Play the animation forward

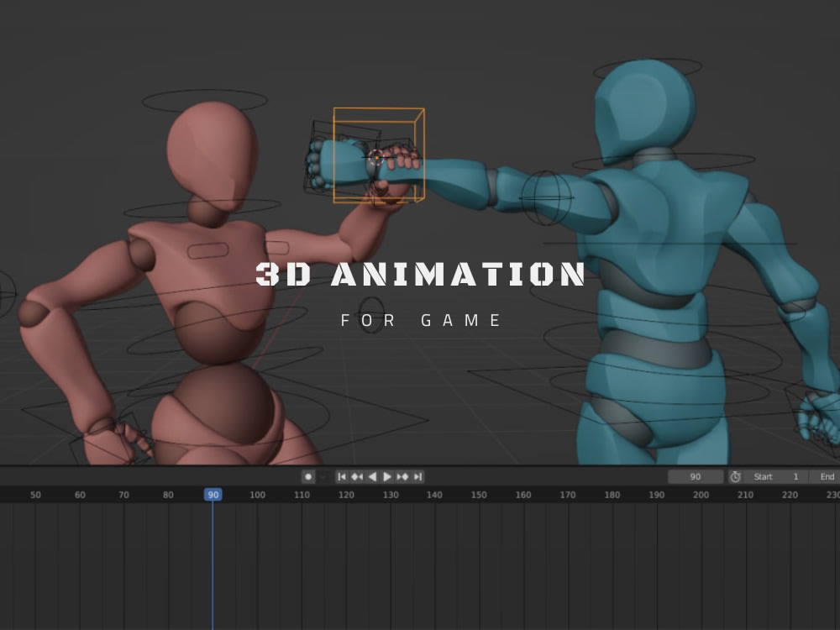387,476
